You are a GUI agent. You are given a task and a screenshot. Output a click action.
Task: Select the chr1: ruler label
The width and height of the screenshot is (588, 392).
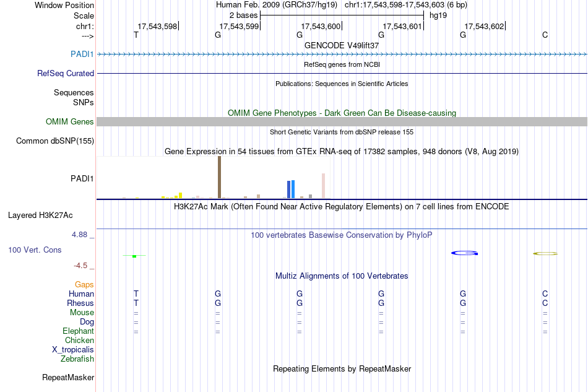tap(85, 26)
